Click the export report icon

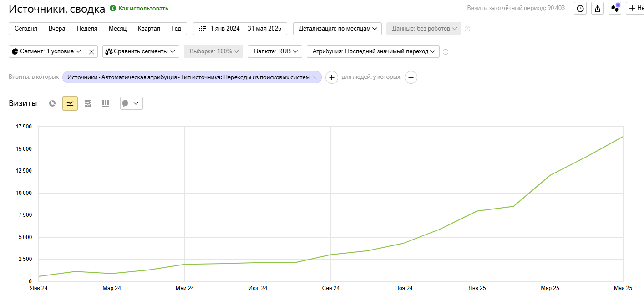[598, 8]
